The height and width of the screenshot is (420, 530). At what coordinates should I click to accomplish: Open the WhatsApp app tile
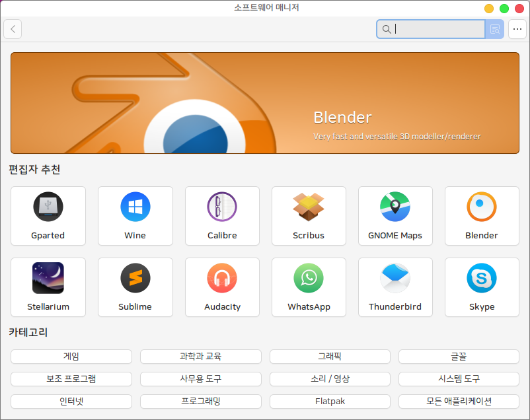click(x=309, y=287)
